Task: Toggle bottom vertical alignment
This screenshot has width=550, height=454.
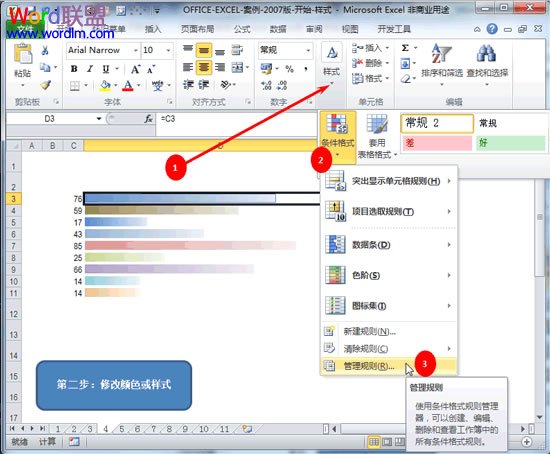Action: (x=220, y=51)
